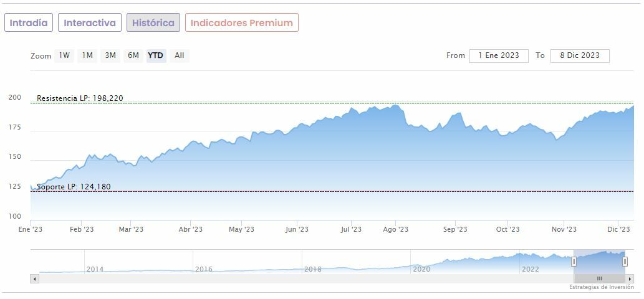644x299 pixels.
Task: Activate the YTD zoom button
Action: 156,55
